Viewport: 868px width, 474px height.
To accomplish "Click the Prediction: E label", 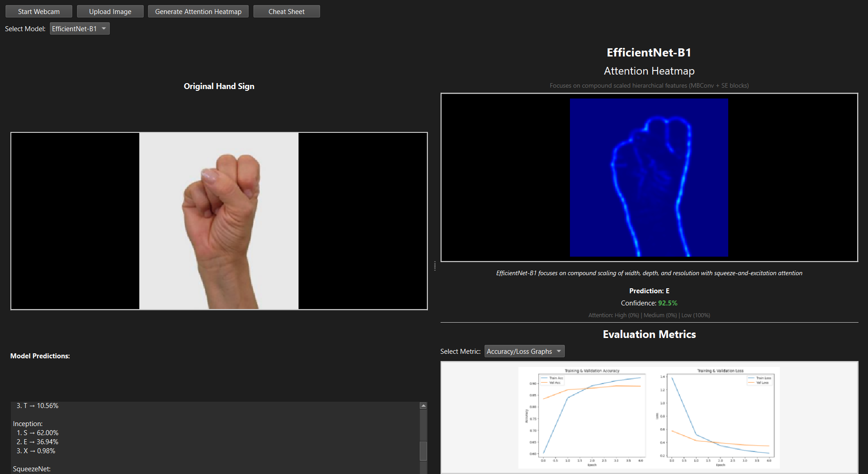I will (649, 291).
